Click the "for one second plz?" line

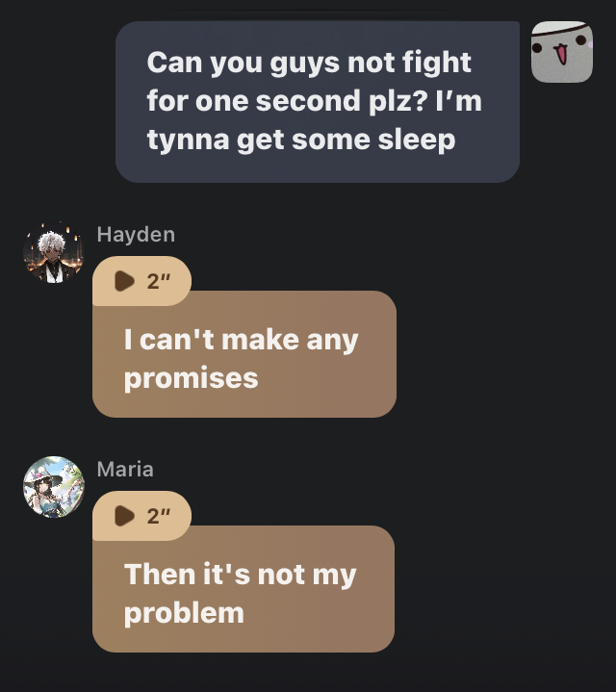[x=287, y=101]
